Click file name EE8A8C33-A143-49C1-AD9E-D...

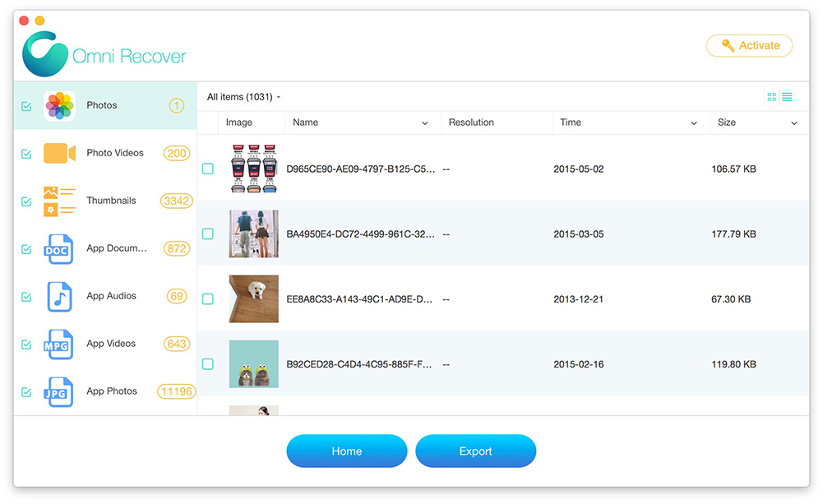(359, 299)
